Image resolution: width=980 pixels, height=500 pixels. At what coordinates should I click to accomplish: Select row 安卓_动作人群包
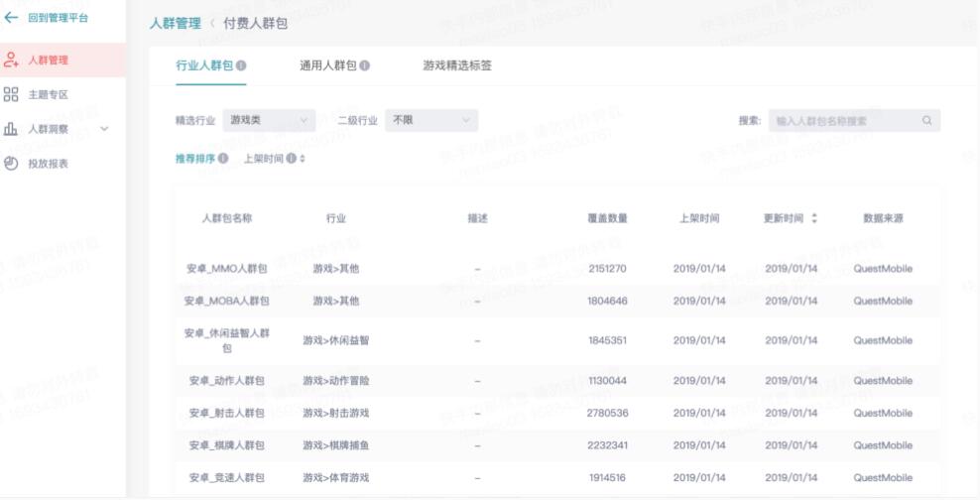coord(557,381)
